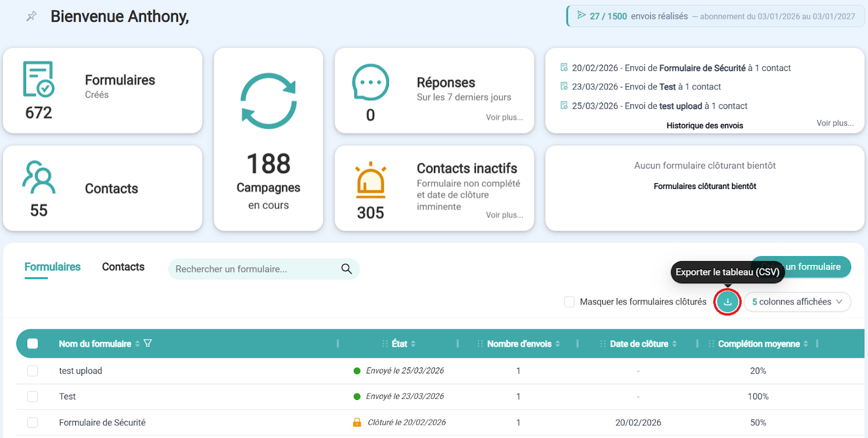
Task: Open Voir plus under Historique des envois
Action: 834,123
